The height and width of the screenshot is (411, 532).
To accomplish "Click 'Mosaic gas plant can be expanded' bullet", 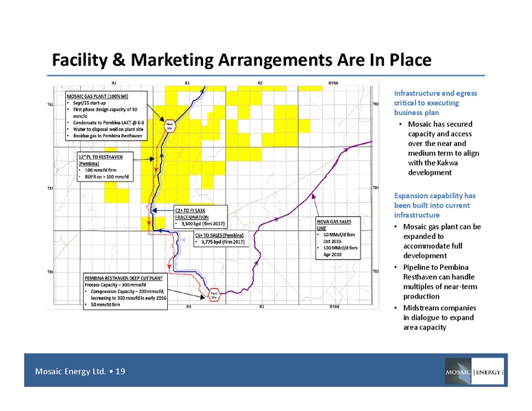I will coord(442,241).
